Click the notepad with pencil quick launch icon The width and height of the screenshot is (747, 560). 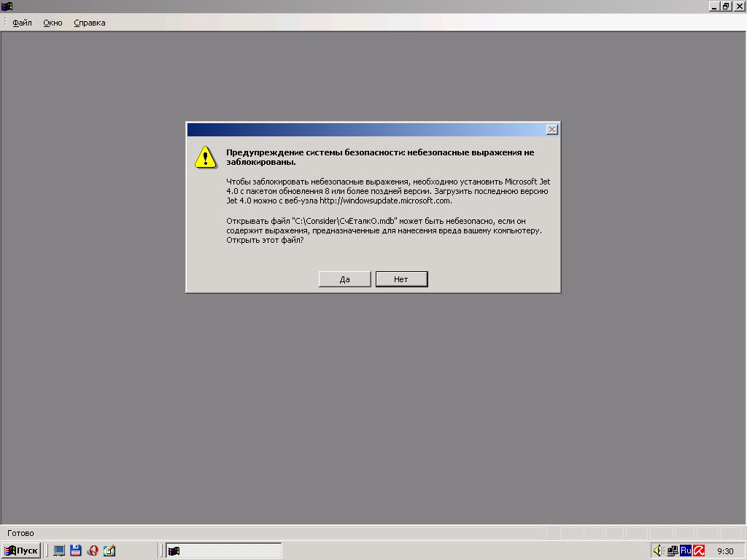point(109,551)
